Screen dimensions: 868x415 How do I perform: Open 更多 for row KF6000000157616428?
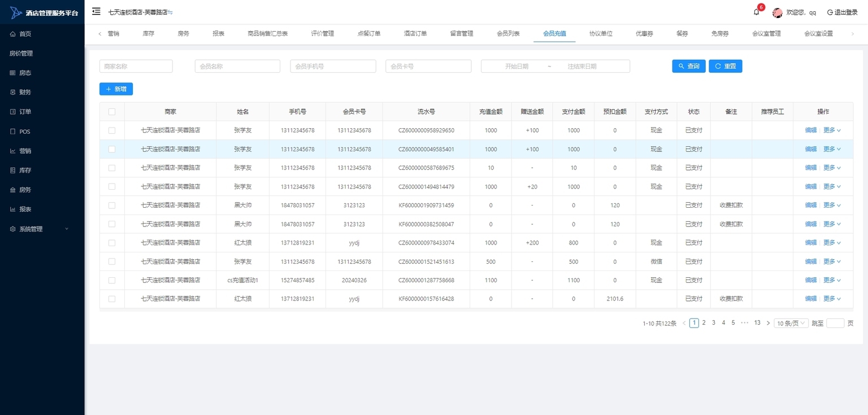pyautogui.click(x=832, y=299)
